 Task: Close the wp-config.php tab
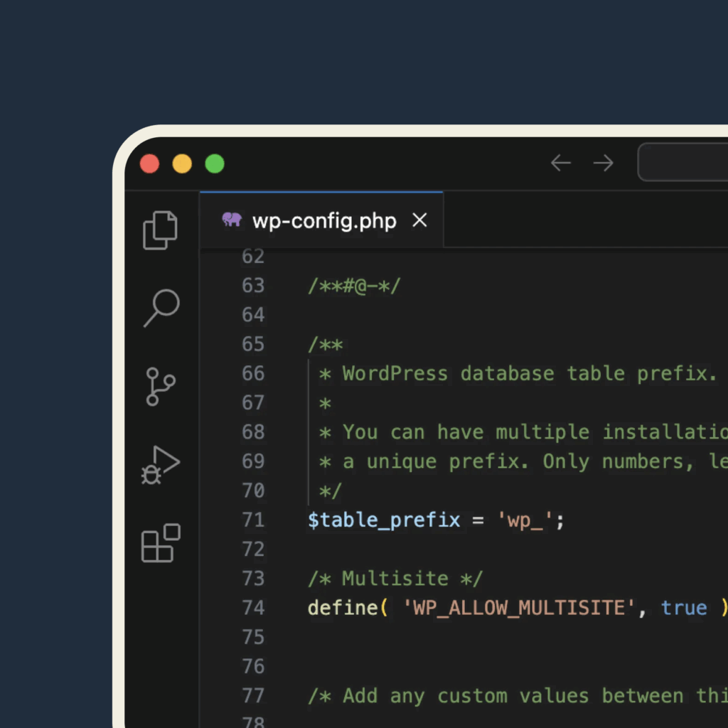point(419,220)
